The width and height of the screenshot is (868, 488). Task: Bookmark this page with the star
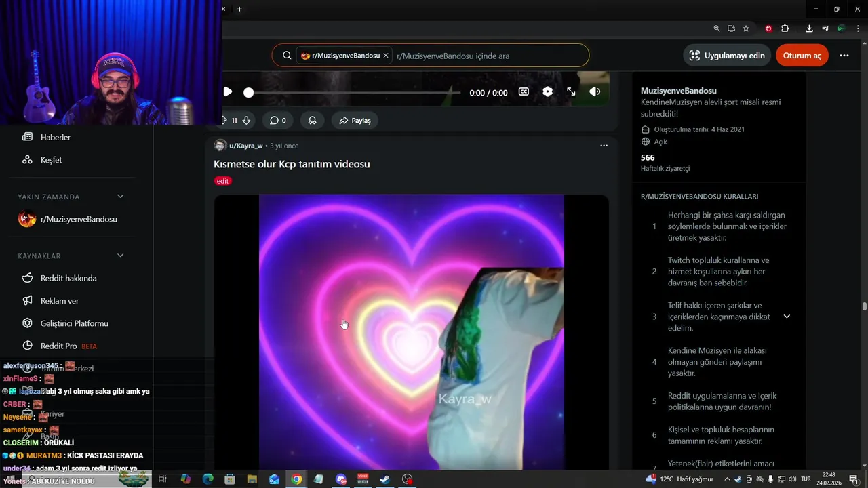point(746,28)
